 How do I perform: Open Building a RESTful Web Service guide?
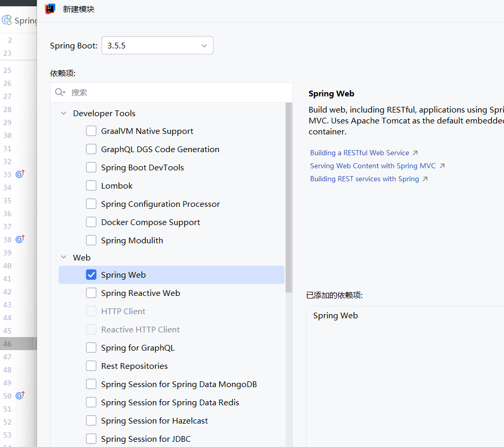359,153
